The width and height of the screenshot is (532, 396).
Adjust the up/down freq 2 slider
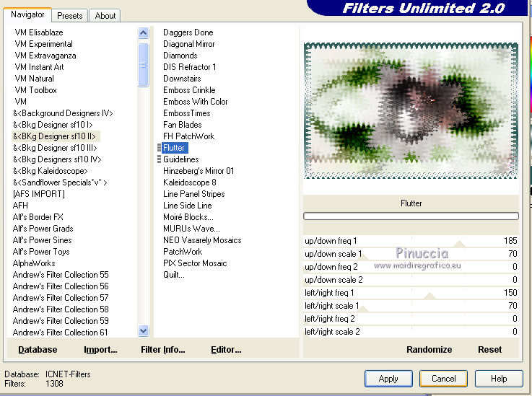pyautogui.click(x=411, y=267)
